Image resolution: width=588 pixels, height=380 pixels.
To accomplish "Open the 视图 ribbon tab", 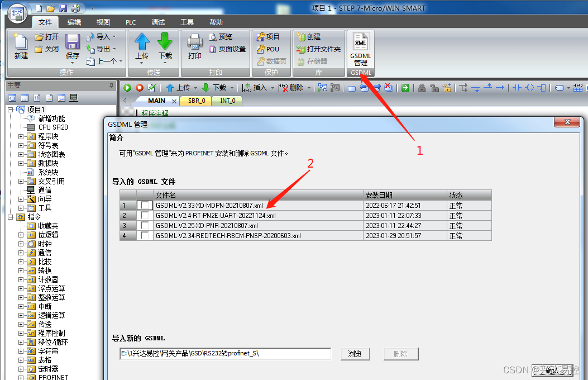I will [103, 22].
